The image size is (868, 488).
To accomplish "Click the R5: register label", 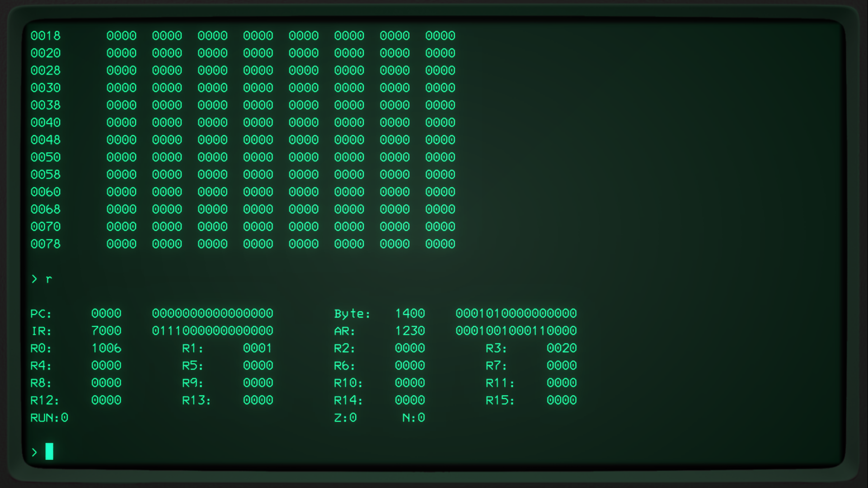I will (x=193, y=366).
